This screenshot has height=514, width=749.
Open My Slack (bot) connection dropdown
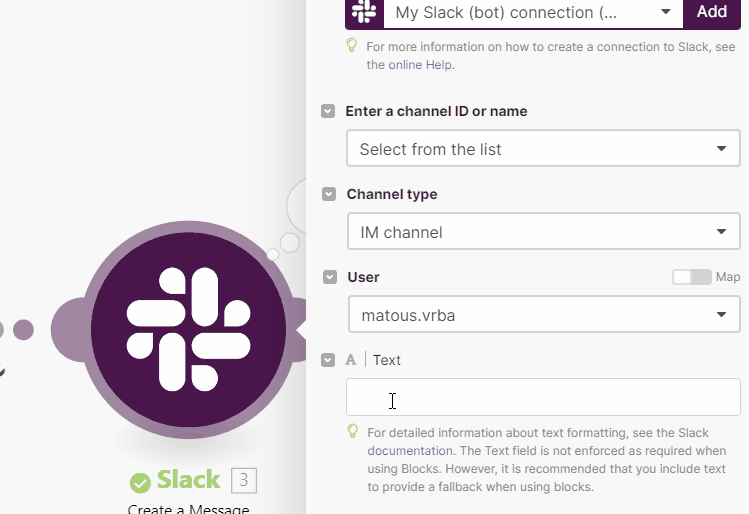[x=533, y=12]
